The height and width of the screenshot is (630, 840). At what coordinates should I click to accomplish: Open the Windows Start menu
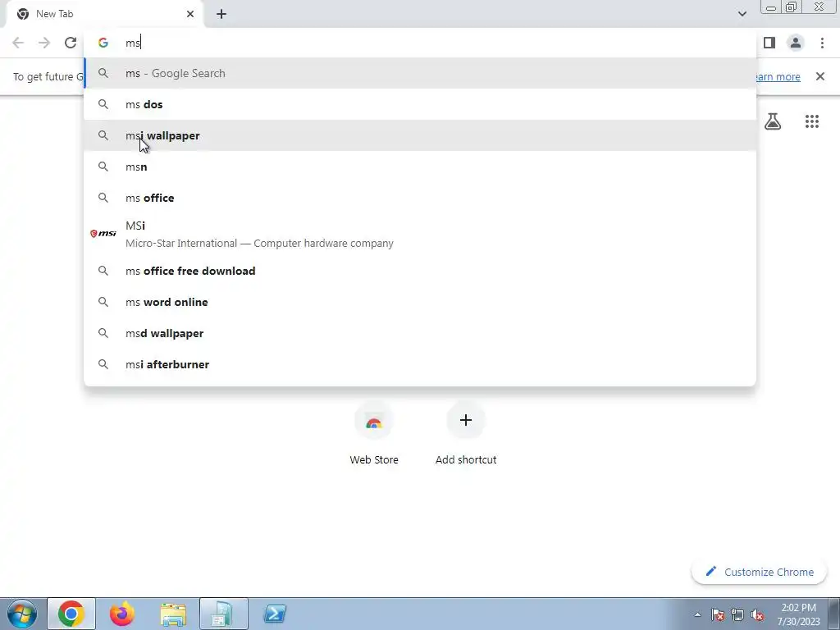22,614
